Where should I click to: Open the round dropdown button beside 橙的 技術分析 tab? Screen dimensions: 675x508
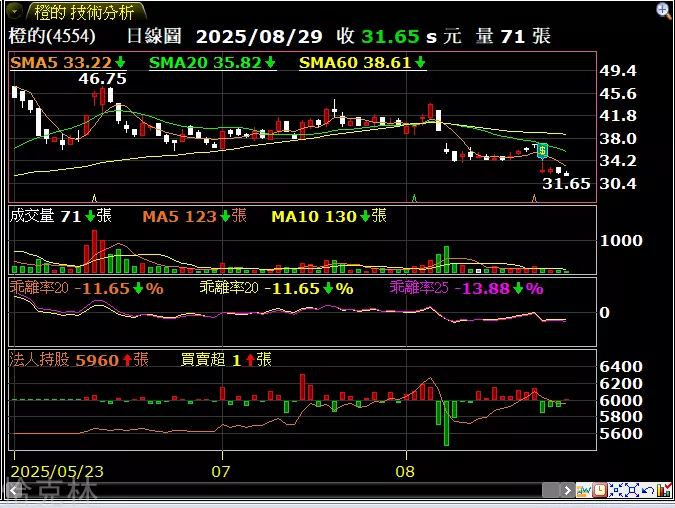(x=14, y=11)
